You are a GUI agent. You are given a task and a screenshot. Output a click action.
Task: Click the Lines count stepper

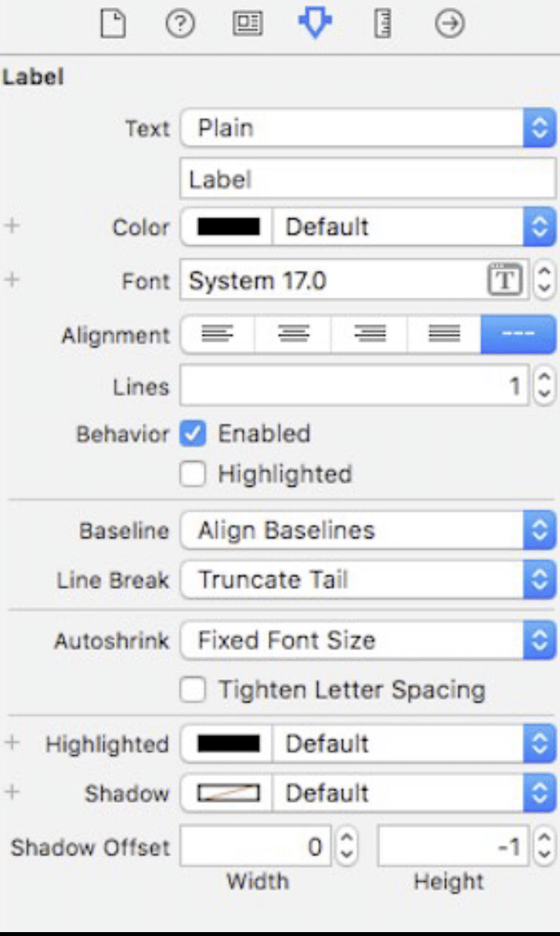click(544, 386)
